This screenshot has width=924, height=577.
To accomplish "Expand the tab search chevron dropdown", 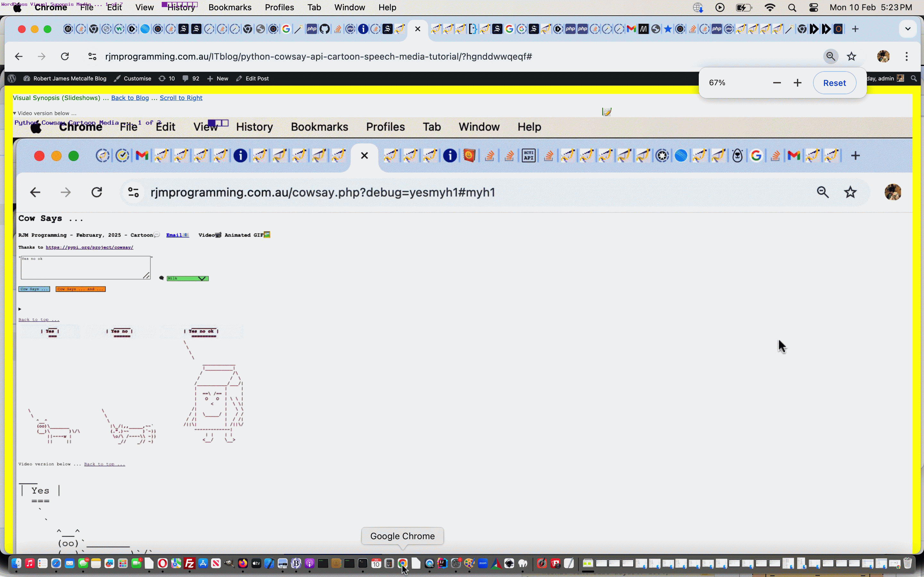I will tap(908, 29).
